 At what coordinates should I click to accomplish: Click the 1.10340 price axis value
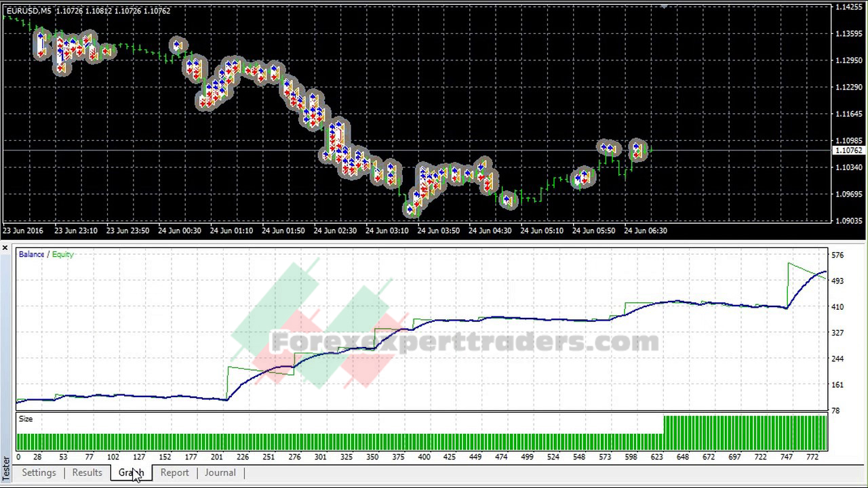point(849,167)
